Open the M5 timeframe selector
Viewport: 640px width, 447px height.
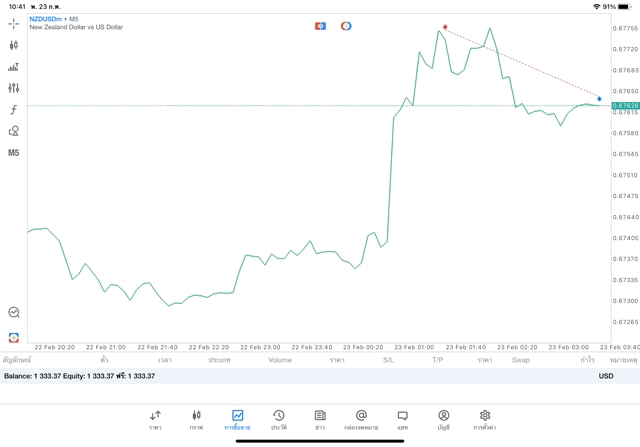tap(14, 153)
